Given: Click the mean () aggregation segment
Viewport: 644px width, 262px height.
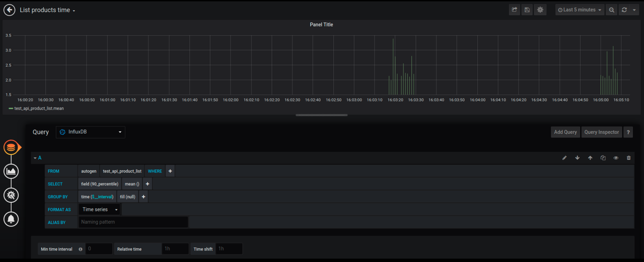Looking at the screenshot, I should 132,184.
